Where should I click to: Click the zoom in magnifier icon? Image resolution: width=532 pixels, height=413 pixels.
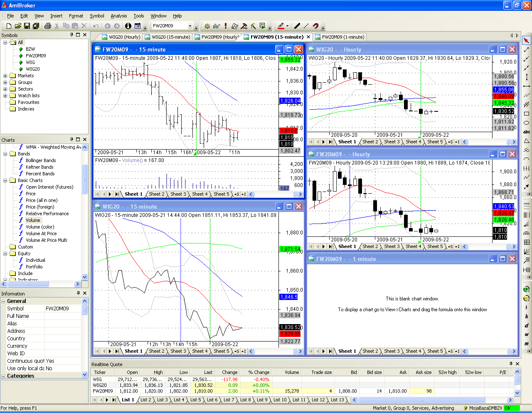point(526,289)
